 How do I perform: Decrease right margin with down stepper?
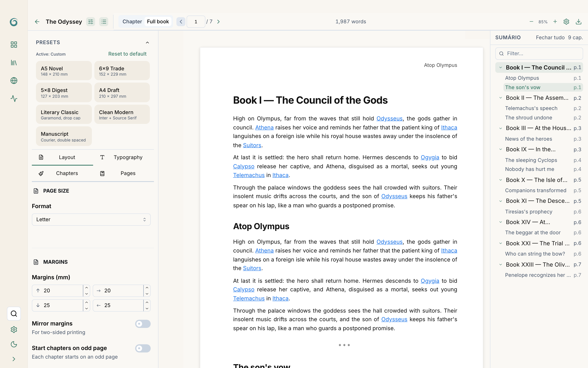tap(147, 294)
